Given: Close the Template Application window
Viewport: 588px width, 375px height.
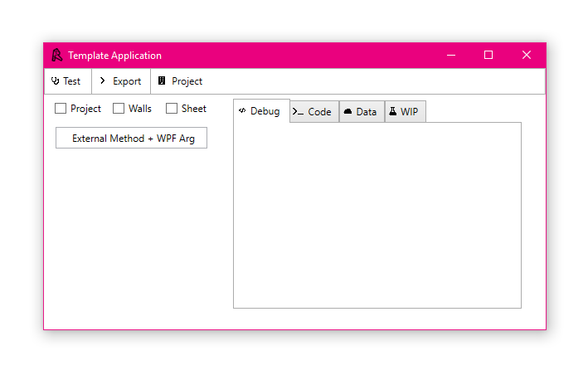Looking at the screenshot, I should pos(527,55).
